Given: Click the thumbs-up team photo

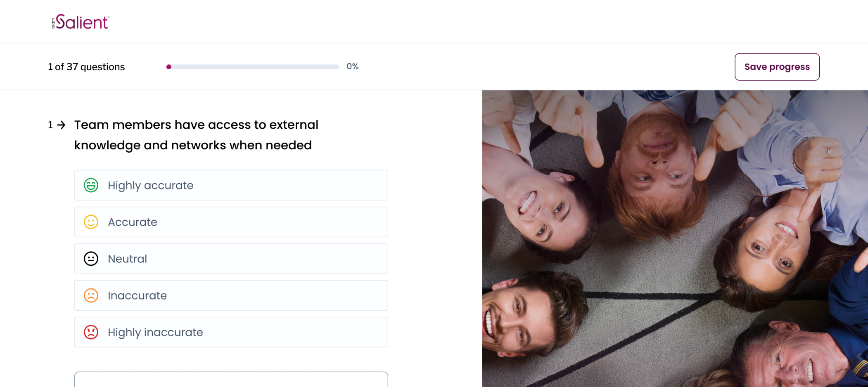Looking at the screenshot, I should (675, 238).
